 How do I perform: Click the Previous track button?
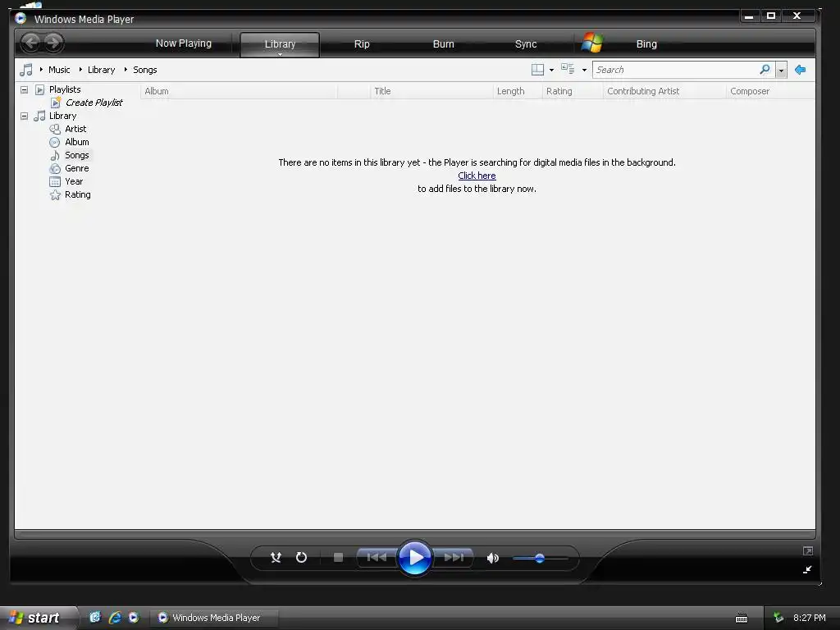coord(377,558)
